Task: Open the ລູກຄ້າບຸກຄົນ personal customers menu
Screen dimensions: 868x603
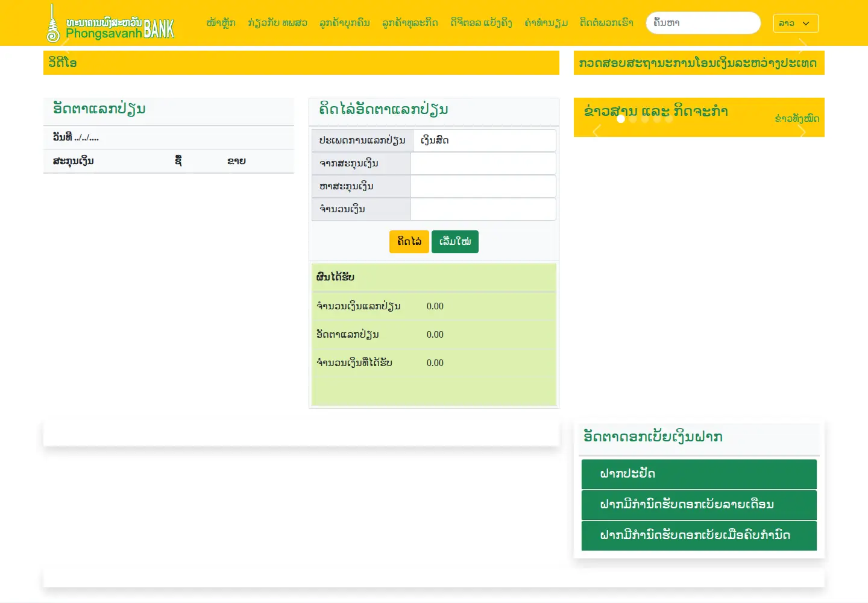Action: point(344,23)
